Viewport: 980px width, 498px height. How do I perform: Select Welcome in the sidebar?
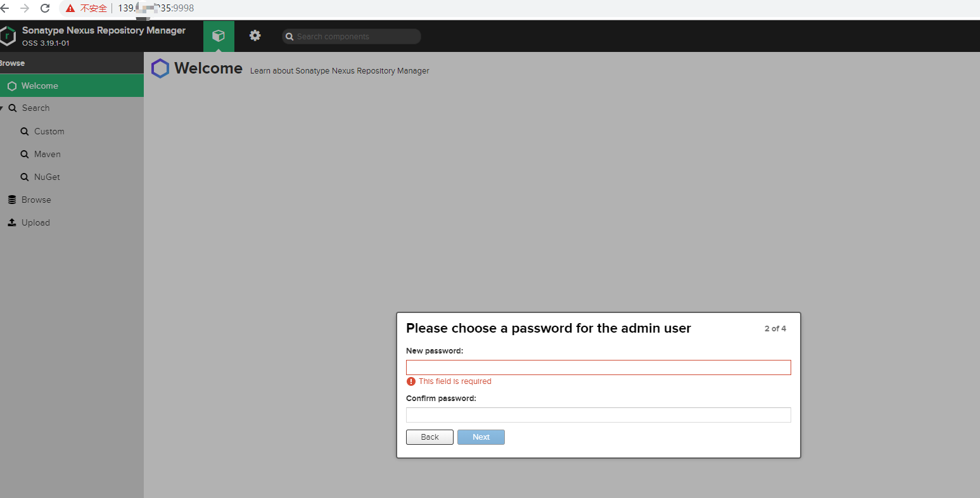(72, 86)
